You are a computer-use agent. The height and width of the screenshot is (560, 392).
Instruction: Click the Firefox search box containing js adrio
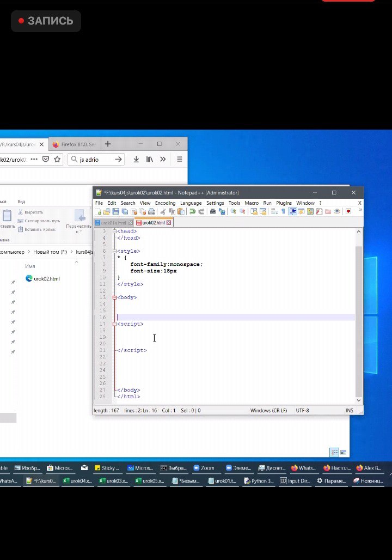tap(96, 160)
